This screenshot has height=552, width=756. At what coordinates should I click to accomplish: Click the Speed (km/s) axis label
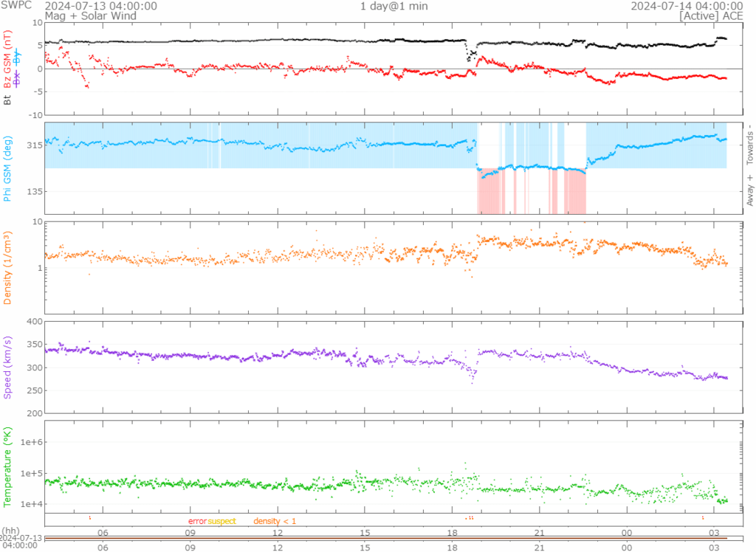pos(8,367)
